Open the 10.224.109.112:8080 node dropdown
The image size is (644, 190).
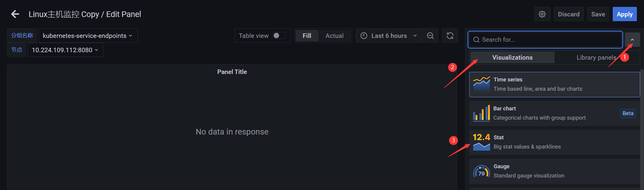[x=66, y=50]
